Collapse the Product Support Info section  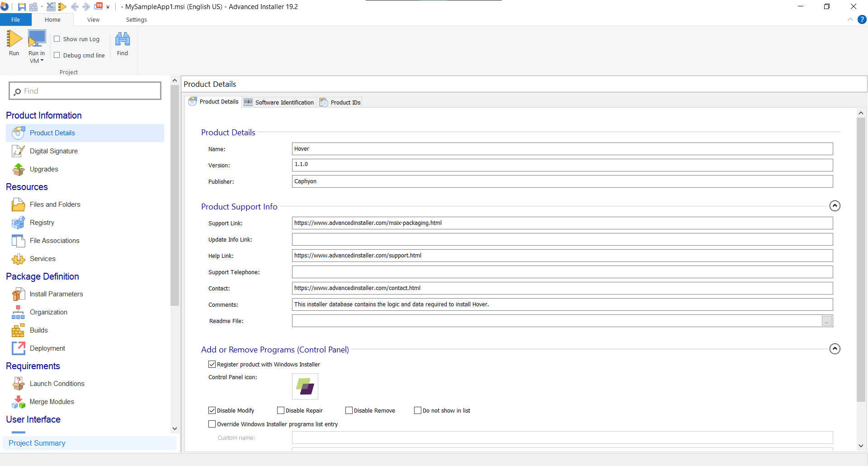point(835,206)
